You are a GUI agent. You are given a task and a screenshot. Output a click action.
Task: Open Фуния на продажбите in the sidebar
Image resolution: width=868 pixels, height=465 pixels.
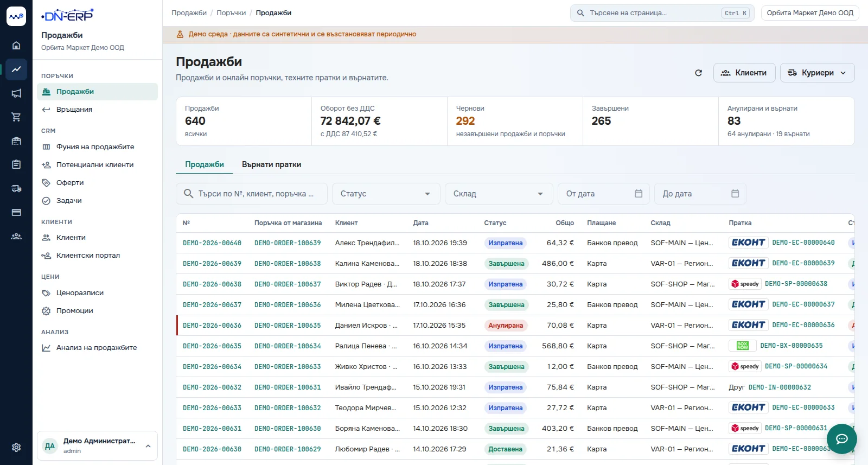point(98,147)
